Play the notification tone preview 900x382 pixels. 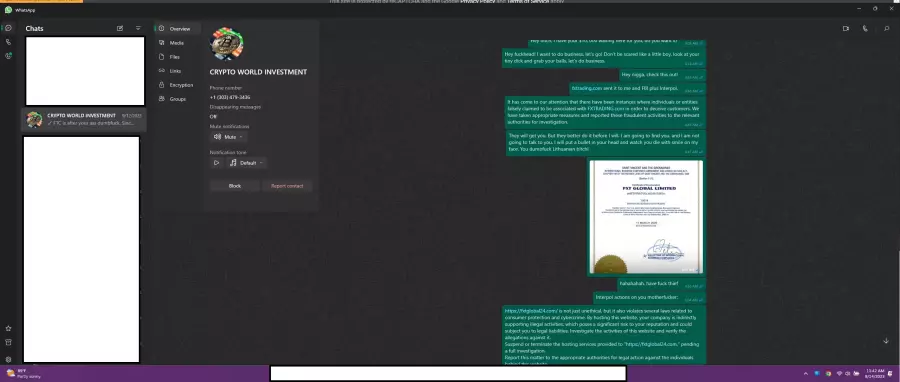(x=216, y=163)
